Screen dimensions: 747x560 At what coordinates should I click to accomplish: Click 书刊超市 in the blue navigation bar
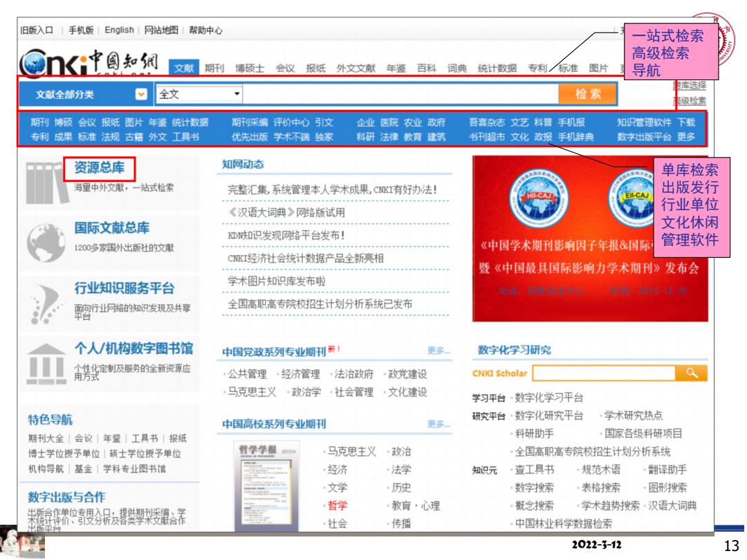click(x=486, y=137)
